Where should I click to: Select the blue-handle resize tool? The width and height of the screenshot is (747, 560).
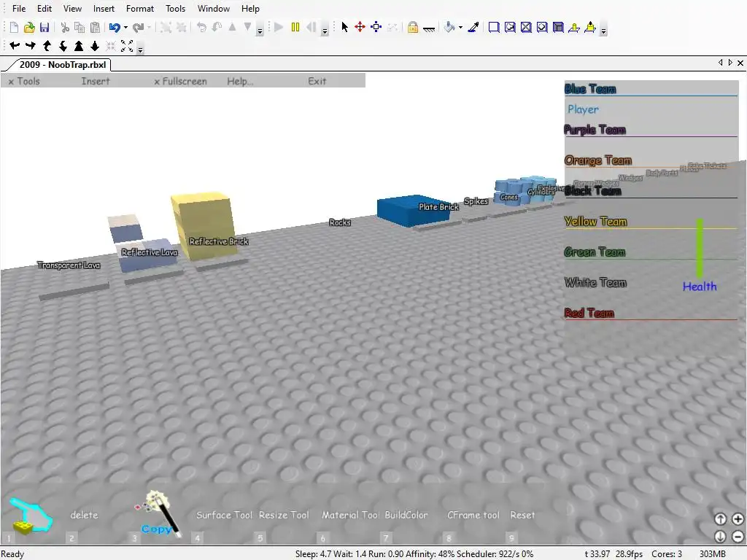(376, 27)
